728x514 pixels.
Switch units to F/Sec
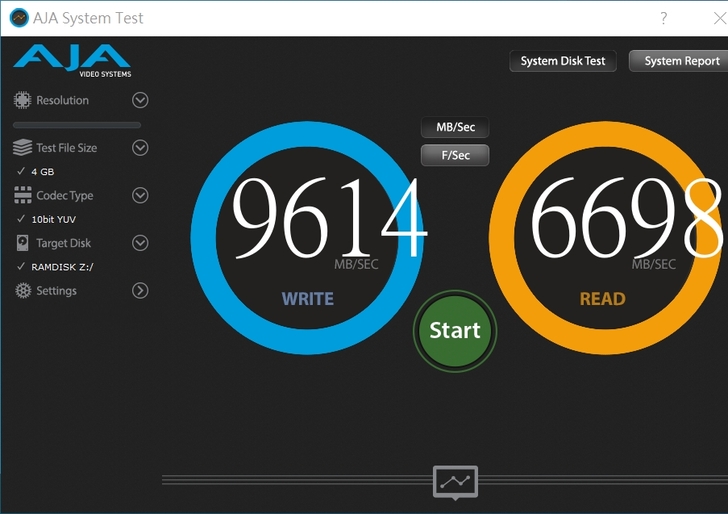[x=455, y=155]
